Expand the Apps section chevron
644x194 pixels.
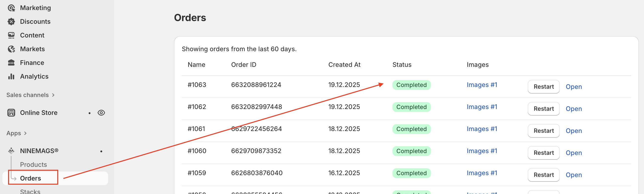(25, 133)
